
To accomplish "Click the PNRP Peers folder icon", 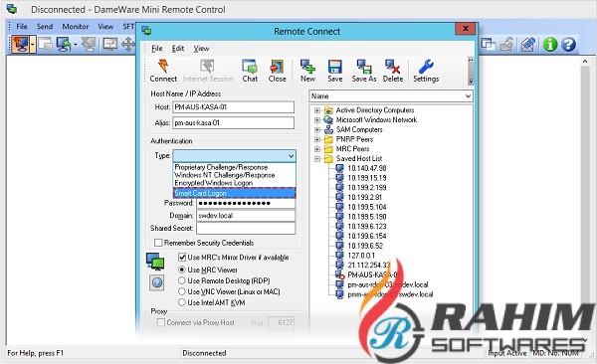I will pos(328,139).
